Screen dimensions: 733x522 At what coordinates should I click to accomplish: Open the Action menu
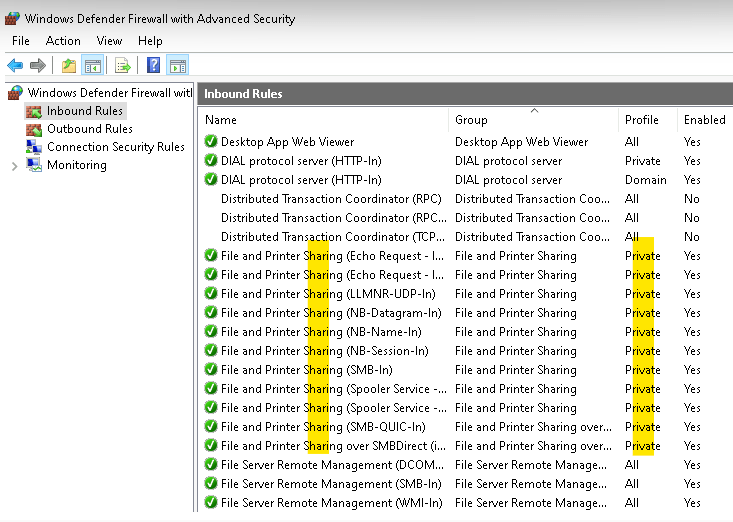point(63,41)
